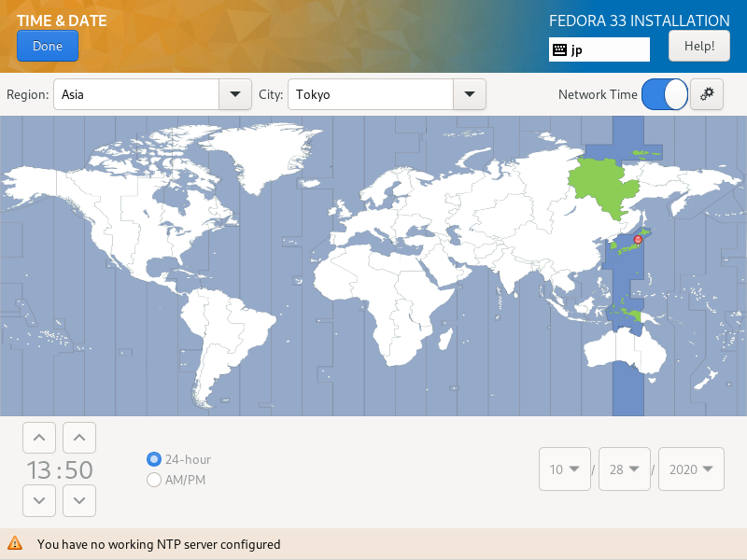Click the Network Time label
Screen dimensions: 747x560
(598, 94)
